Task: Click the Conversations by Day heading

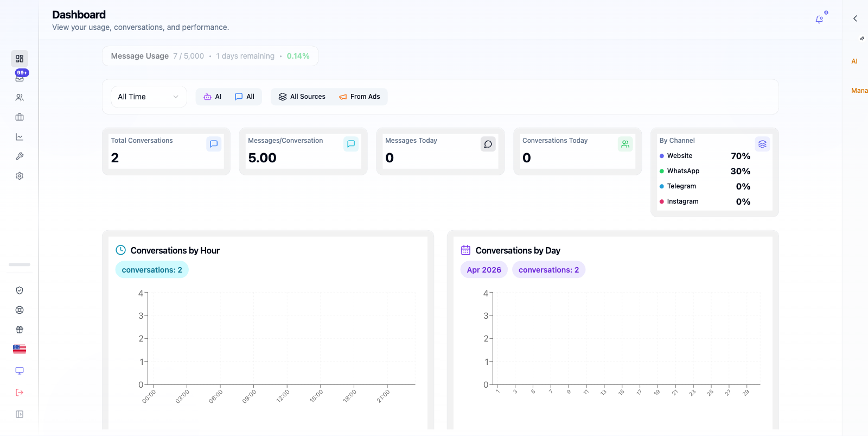Action: pyautogui.click(x=518, y=250)
